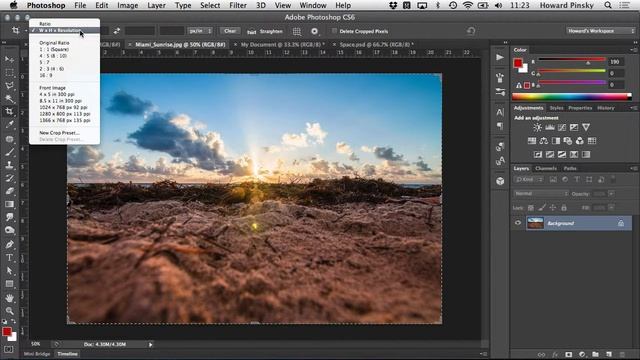Open the layer blend mode Normal dropdown
This screenshot has width=640, height=360.
pyautogui.click(x=541, y=193)
